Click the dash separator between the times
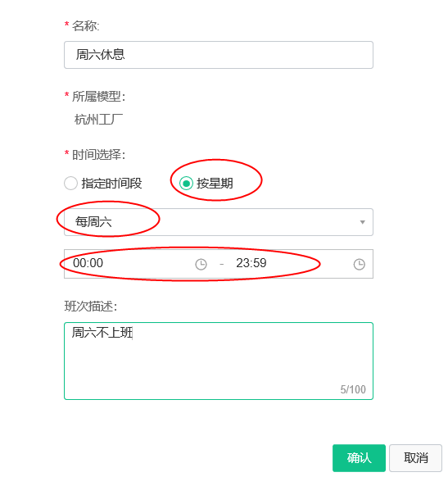448x486 pixels. [221, 265]
